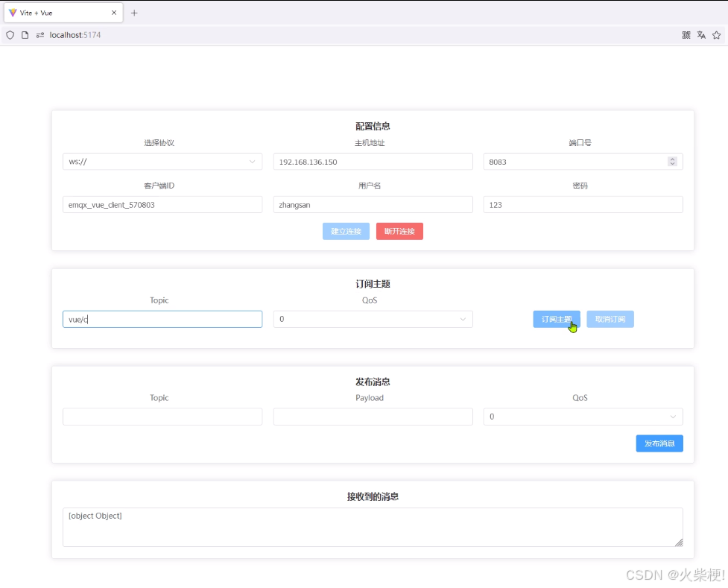This screenshot has height=588, width=728.
Task: Open a new tab with the plus icon
Action: point(133,12)
